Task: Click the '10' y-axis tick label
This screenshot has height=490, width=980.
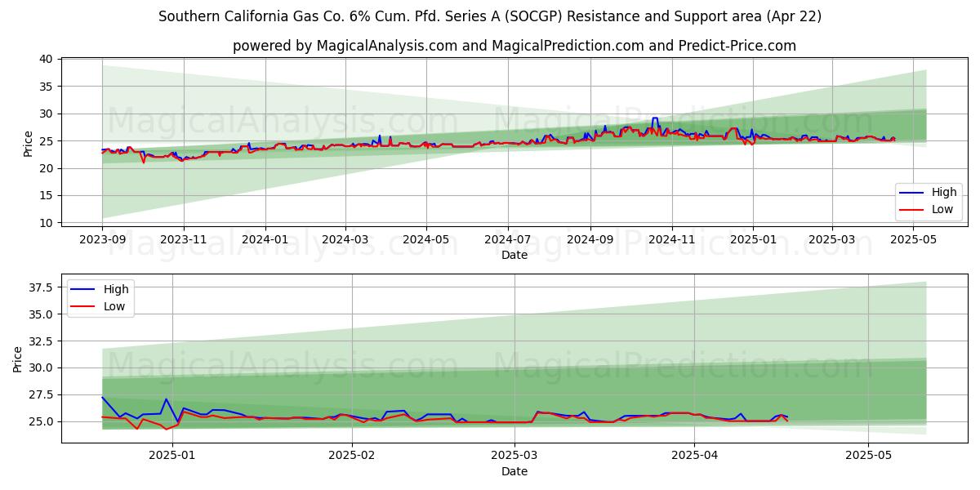Action: point(46,223)
